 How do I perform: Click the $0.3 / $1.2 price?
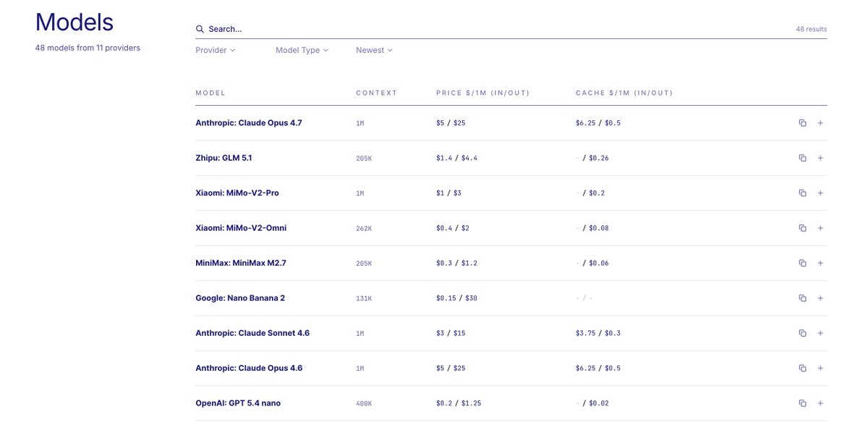point(456,263)
